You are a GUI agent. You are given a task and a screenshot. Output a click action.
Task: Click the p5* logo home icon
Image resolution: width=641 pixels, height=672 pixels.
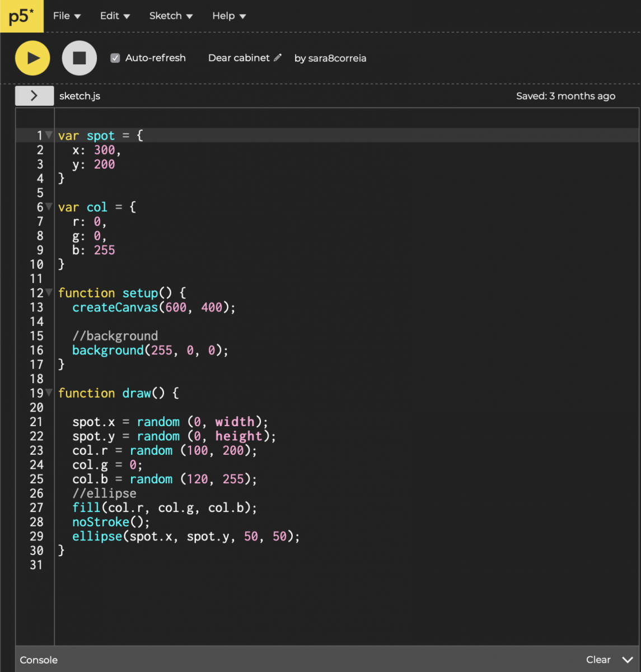point(21,16)
